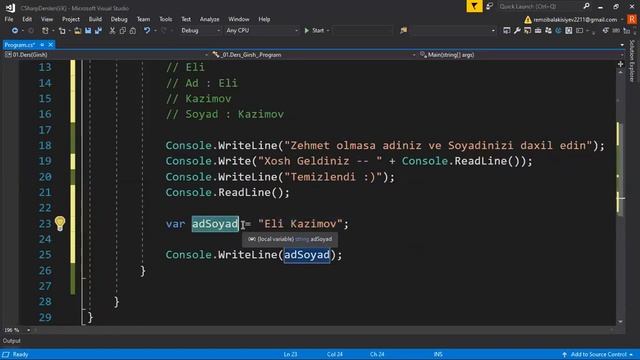Select the Program.cs document tab

[20, 44]
